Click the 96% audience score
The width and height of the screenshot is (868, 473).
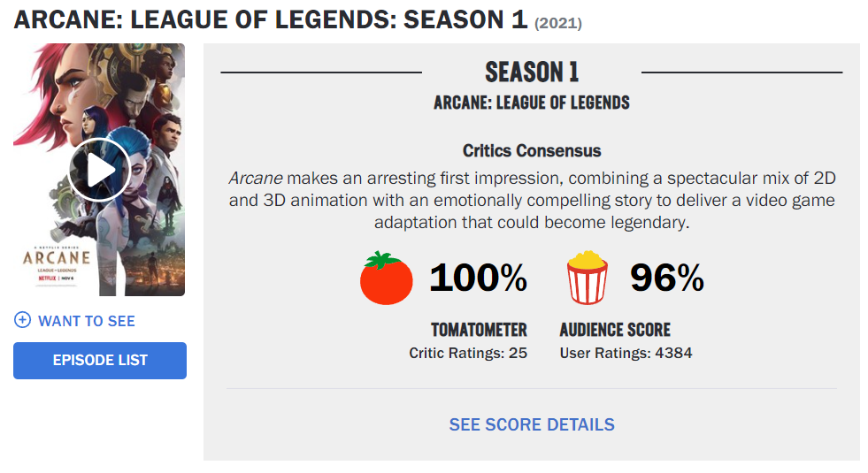[x=666, y=278]
